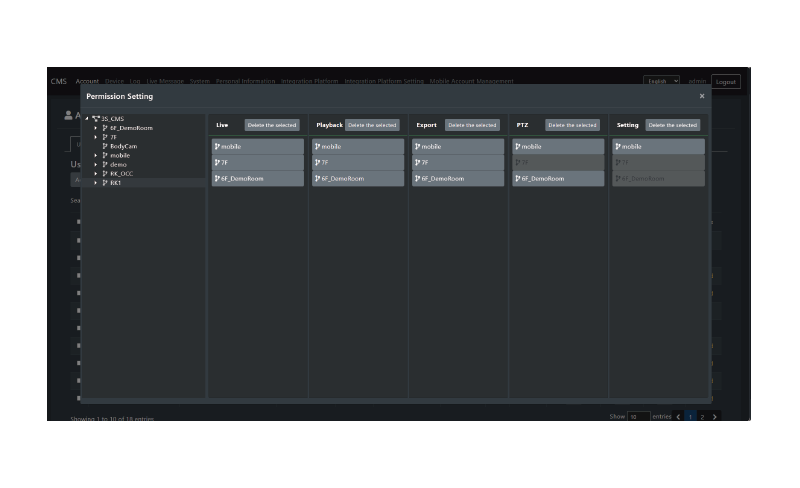Select 6F_DemoRoom entry in PTZ column

click(558, 179)
